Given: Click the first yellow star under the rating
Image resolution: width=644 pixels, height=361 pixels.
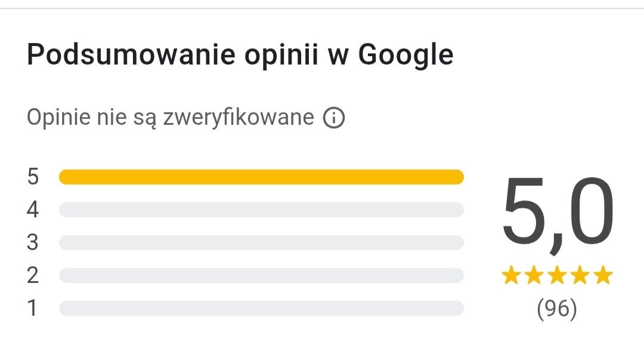Looking at the screenshot, I should coord(511,276).
